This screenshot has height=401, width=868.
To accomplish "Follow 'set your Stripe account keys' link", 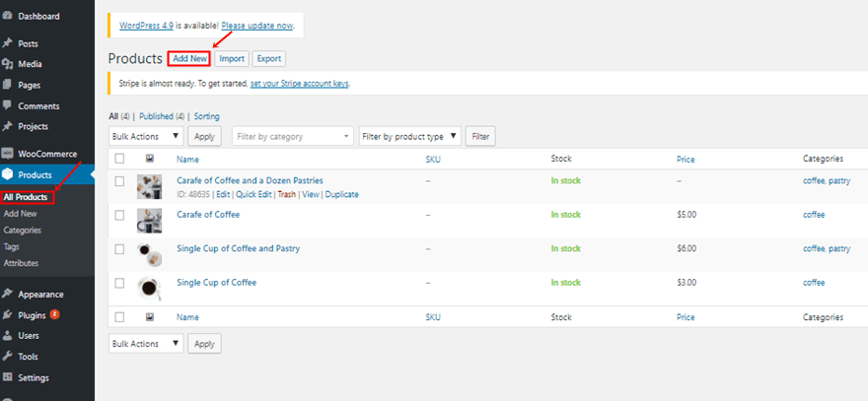I will click(300, 84).
